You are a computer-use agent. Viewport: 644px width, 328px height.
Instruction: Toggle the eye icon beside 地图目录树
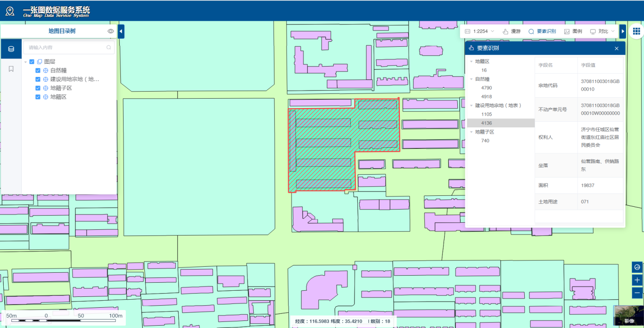[111, 31]
